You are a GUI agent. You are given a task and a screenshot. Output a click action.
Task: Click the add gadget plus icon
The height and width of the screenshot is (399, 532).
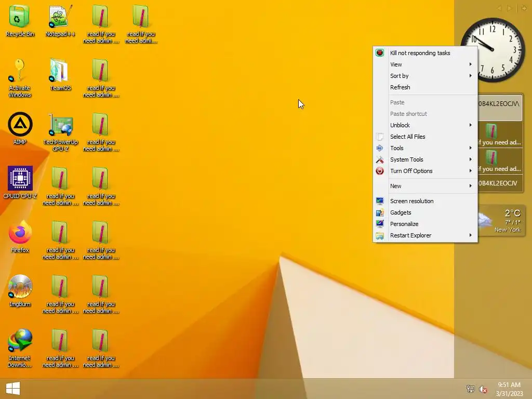524,8
